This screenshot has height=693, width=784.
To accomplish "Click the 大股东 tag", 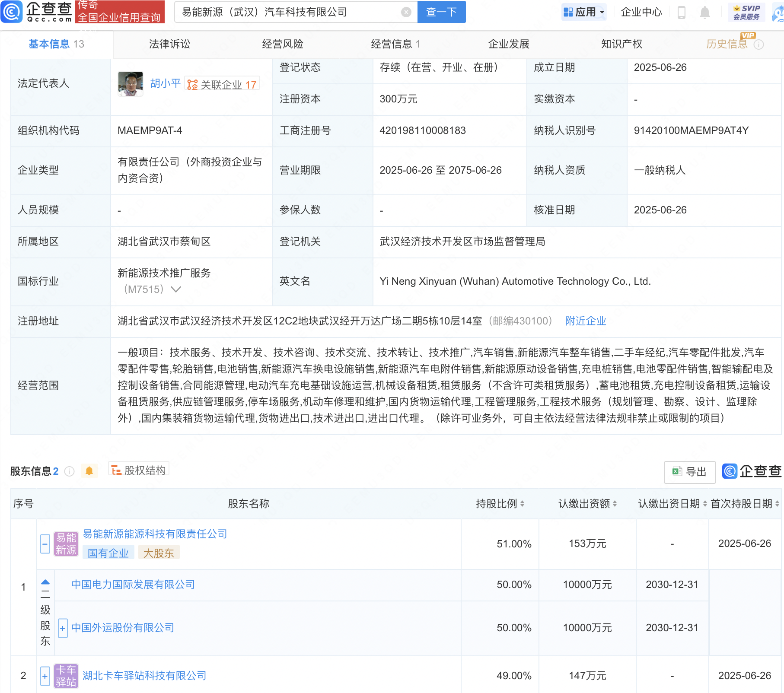I will tap(159, 553).
